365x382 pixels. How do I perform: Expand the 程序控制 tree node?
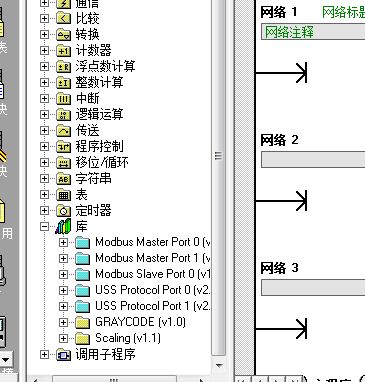pos(44,147)
